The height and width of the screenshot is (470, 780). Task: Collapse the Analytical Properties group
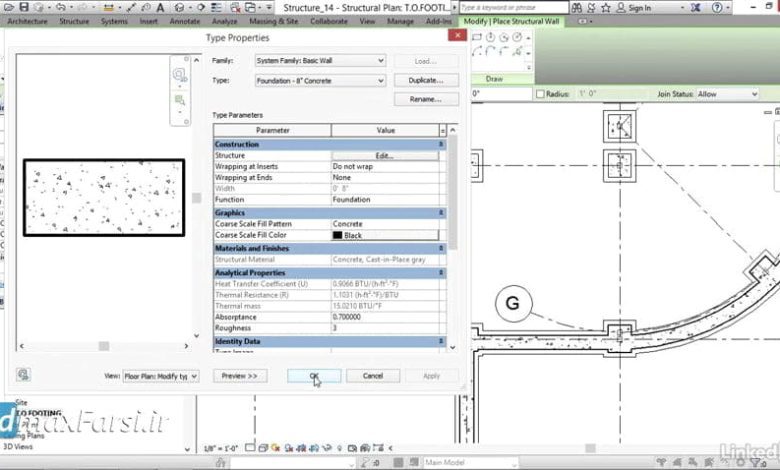coord(441,273)
